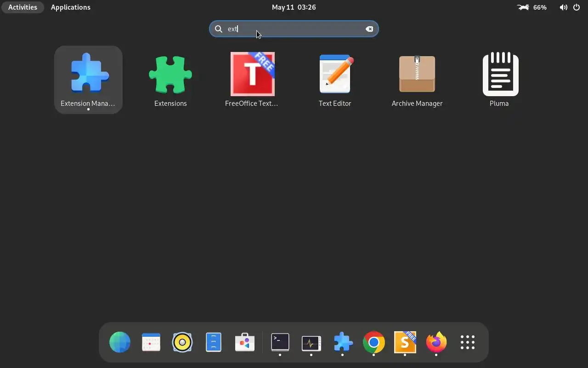This screenshot has height=368, width=588.
Task: Open the globe web browser in dock
Action: click(x=120, y=343)
